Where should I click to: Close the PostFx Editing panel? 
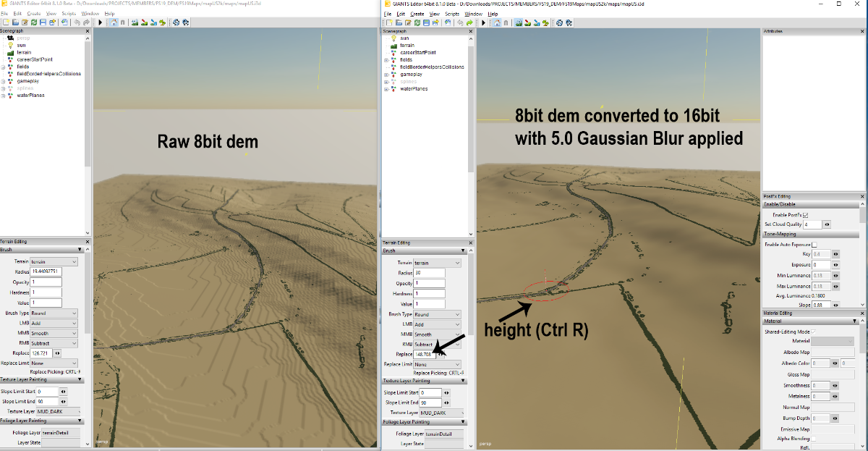tap(862, 196)
